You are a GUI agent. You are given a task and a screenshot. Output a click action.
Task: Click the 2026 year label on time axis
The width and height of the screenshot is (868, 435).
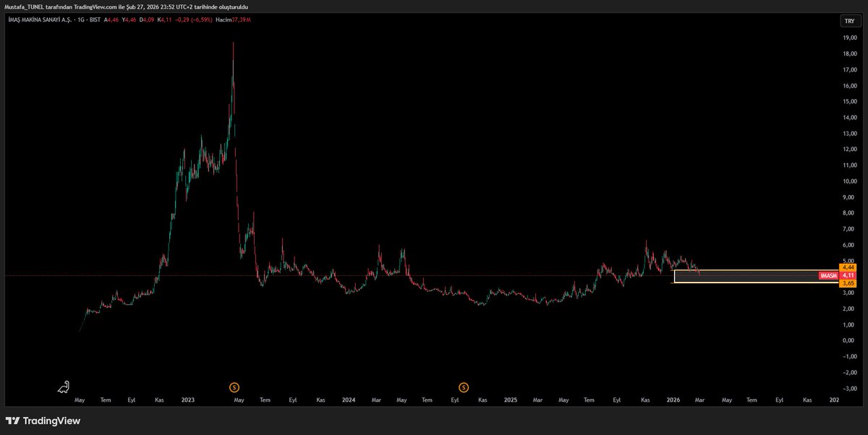point(673,400)
